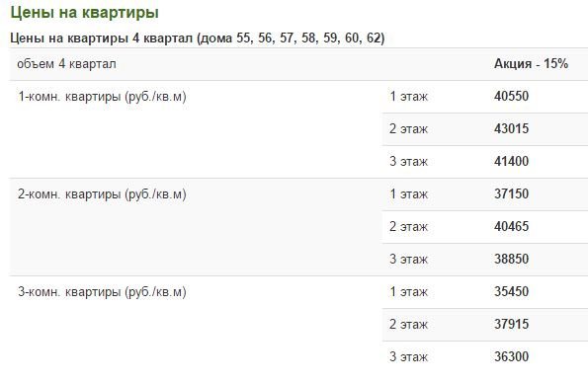Click '2 этаж' cell beside 43015
This screenshot has width=588, height=383.
point(408,129)
